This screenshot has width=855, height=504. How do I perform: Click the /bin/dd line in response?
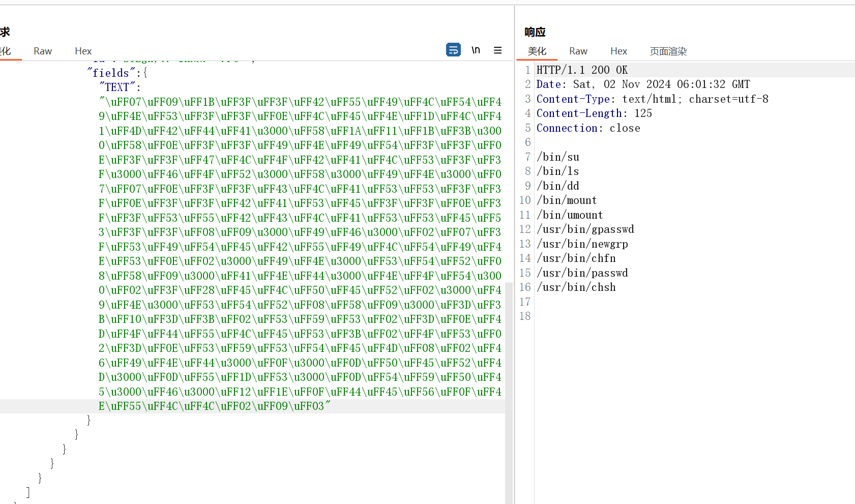click(x=558, y=186)
